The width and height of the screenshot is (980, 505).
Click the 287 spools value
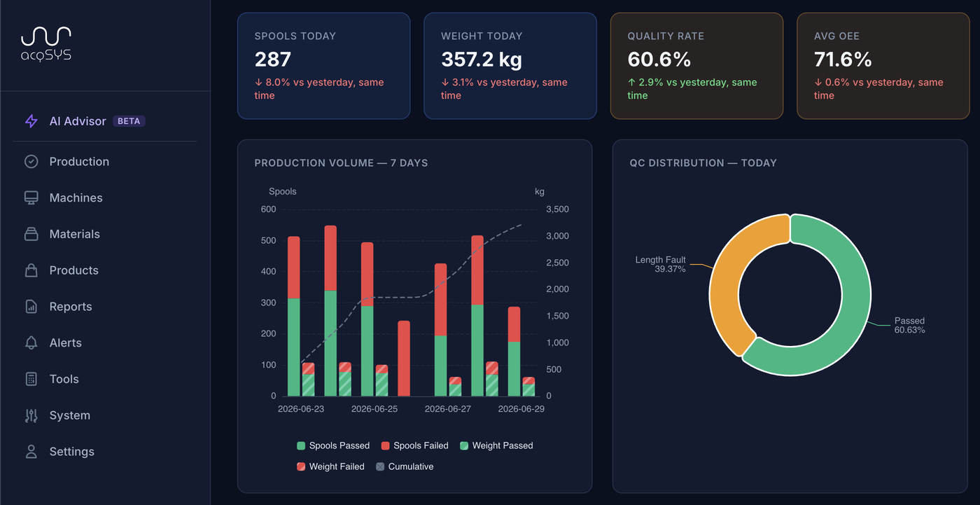pos(273,60)
